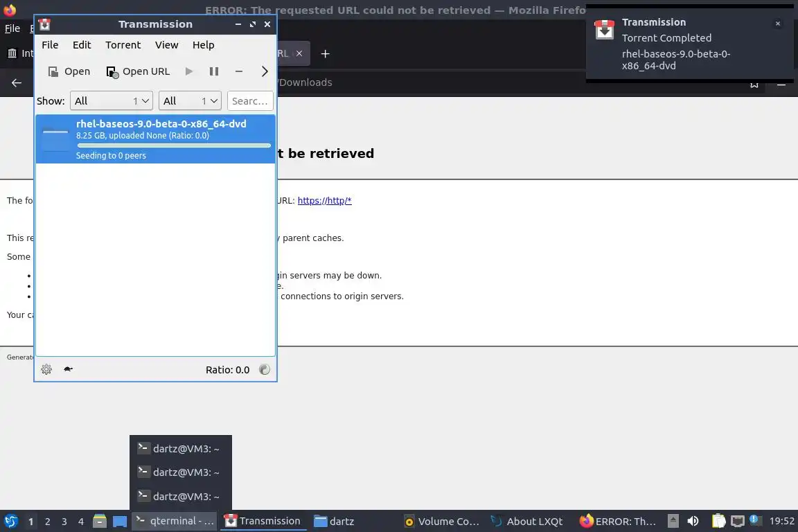The width and height of the screenshot is (798, 532).
Task: Open the LXQt start menu
Action: click(10, 521)
